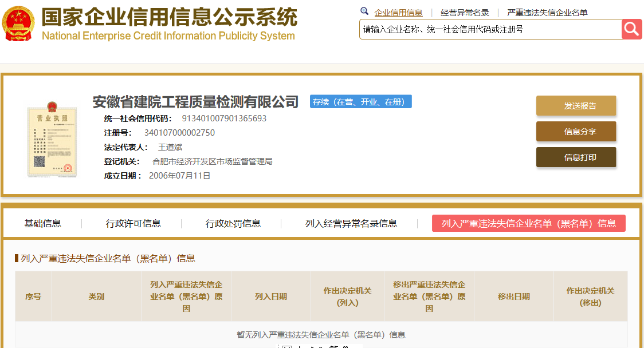The height and width of the screenshot is (348, 644).
Task: Click the 统一社会信用代码 label
Action: [139, 118]
